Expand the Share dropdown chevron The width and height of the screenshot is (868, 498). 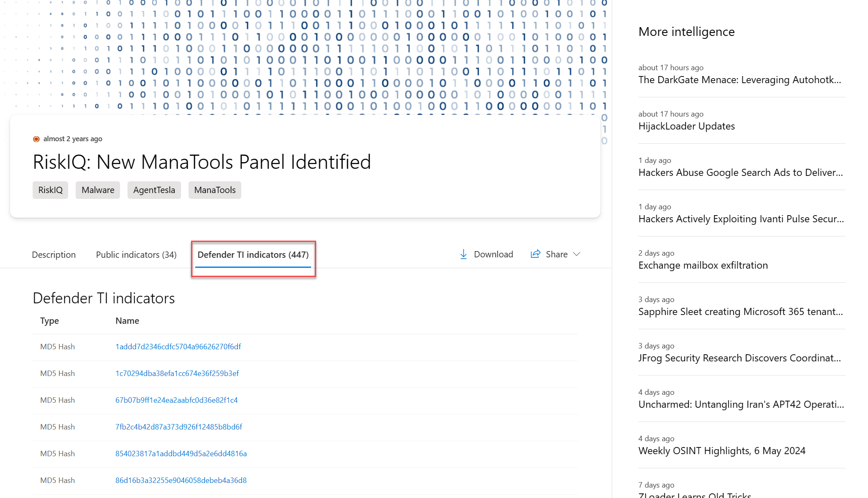tap(577, 254)
